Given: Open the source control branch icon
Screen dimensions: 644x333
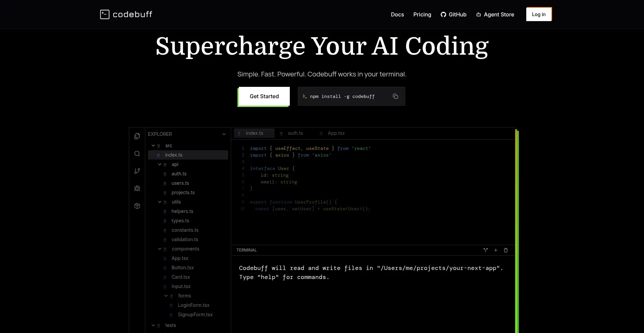Looking at the screenshot, I should pyautogui.click(x=137, y=171).
